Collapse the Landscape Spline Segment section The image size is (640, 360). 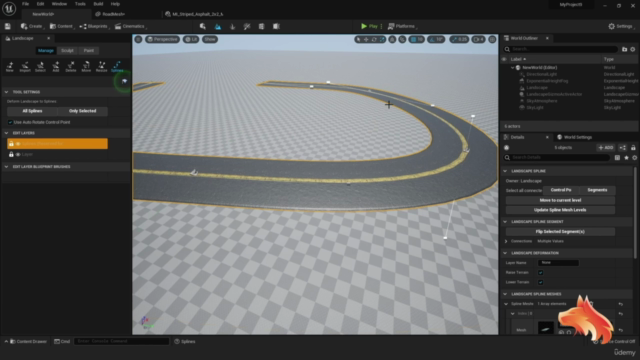tap(505, 222)
